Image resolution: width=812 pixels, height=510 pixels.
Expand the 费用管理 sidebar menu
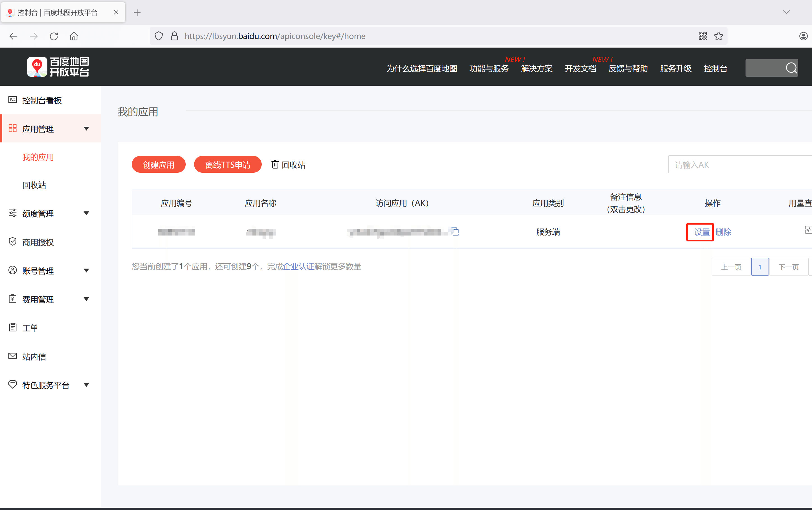(86, 299)
